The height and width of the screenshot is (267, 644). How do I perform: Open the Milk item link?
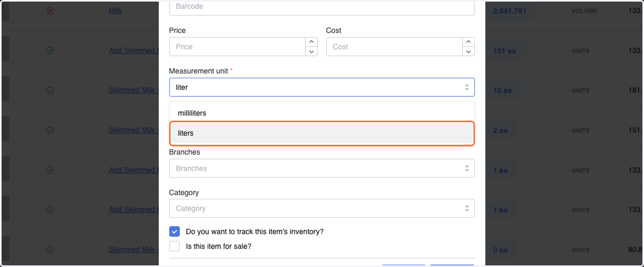(115, 10)
